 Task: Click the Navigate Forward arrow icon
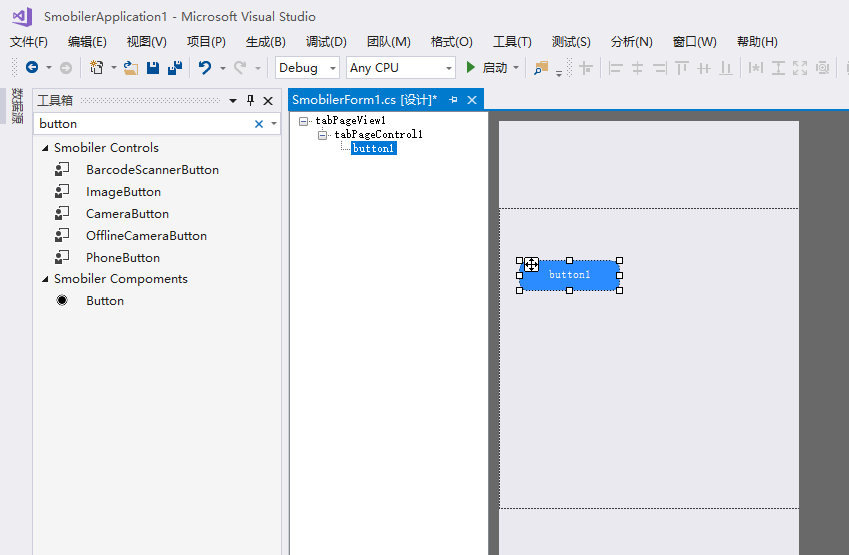pos(66,68)
